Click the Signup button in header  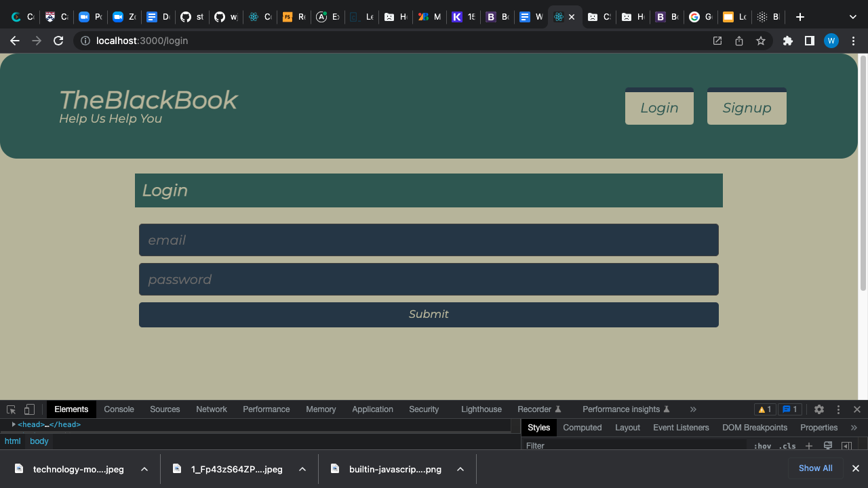[747, 106]
